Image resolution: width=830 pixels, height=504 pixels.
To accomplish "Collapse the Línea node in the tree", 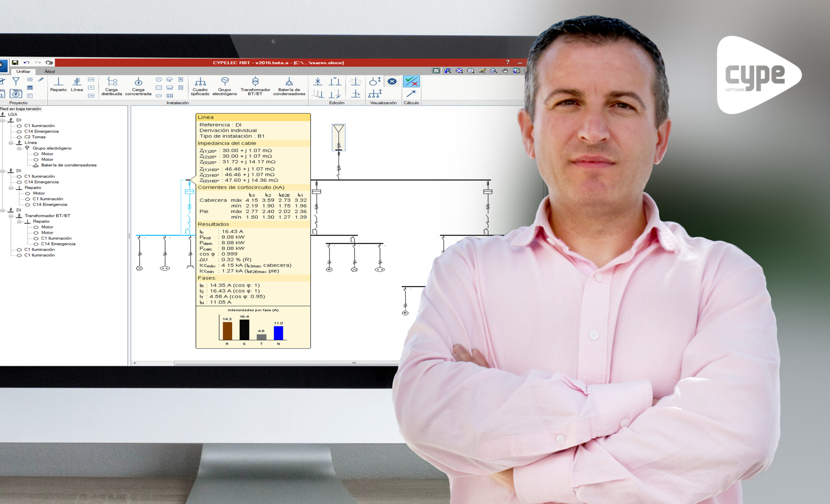I will (11, 143).
